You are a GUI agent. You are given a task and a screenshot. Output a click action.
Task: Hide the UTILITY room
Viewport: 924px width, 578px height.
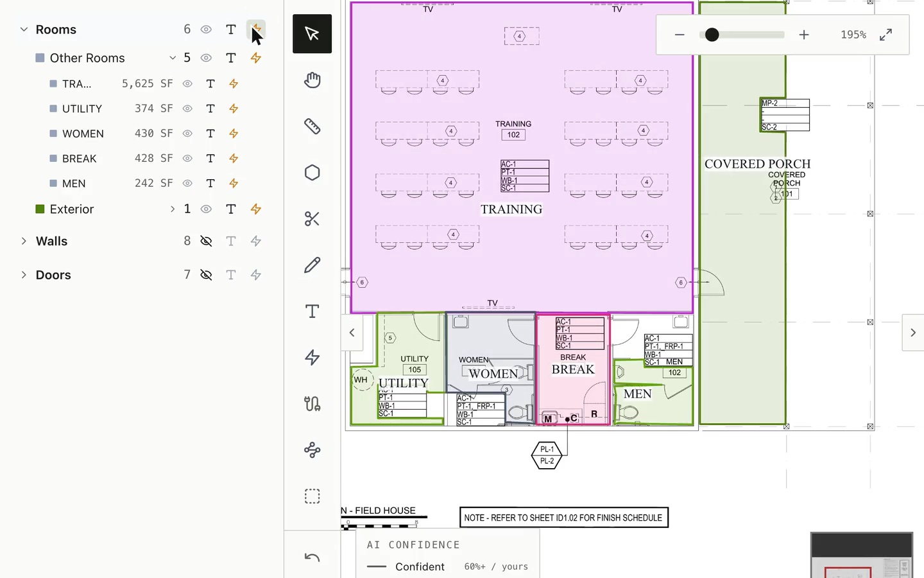pyautogui.click(x=187, y=109)
